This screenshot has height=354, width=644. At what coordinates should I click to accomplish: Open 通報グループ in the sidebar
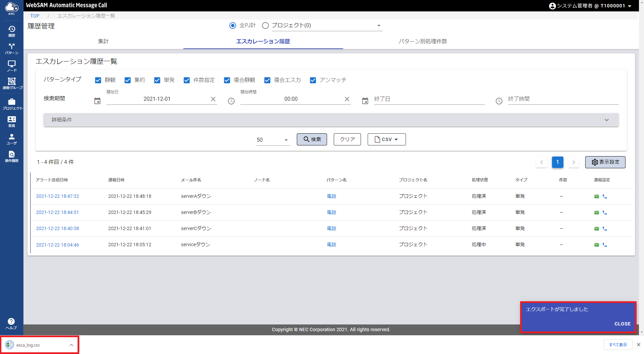pos(11,83)
